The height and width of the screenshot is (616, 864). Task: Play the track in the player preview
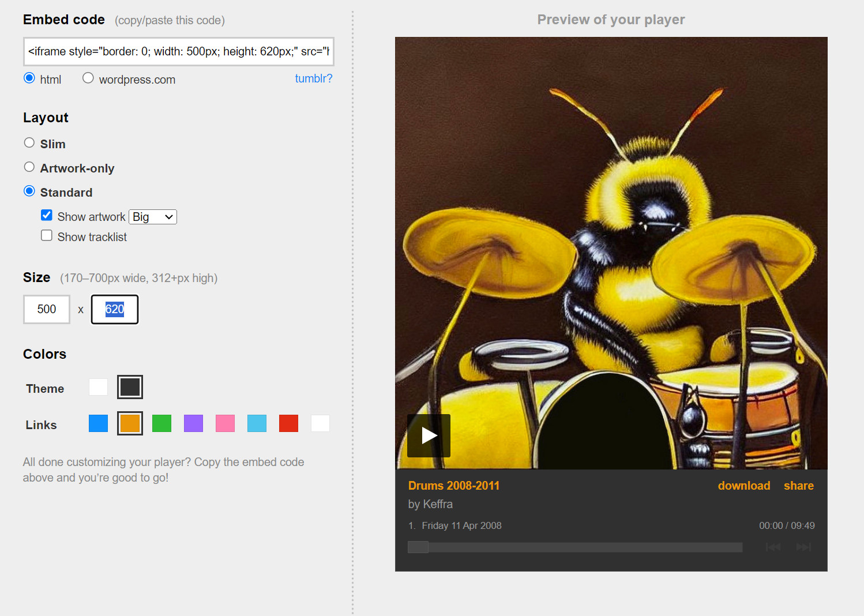pyautogui.click(x=429, y=435)
